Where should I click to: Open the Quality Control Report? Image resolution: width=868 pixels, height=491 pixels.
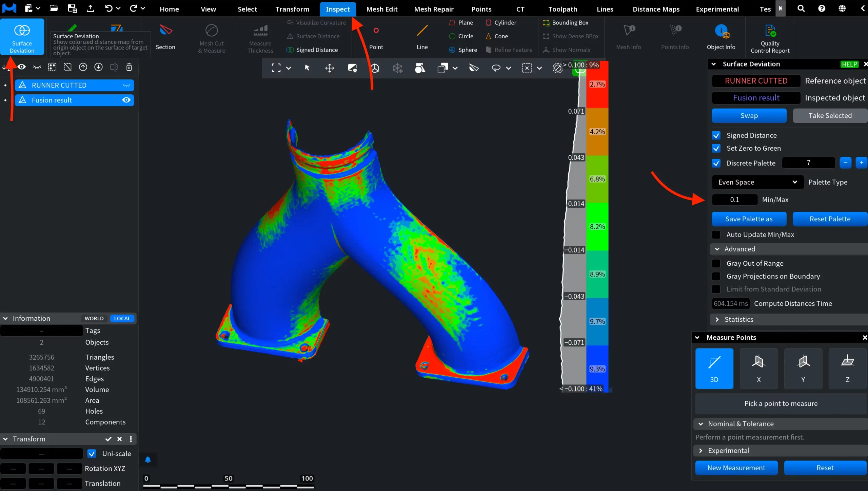coord(770,38)
